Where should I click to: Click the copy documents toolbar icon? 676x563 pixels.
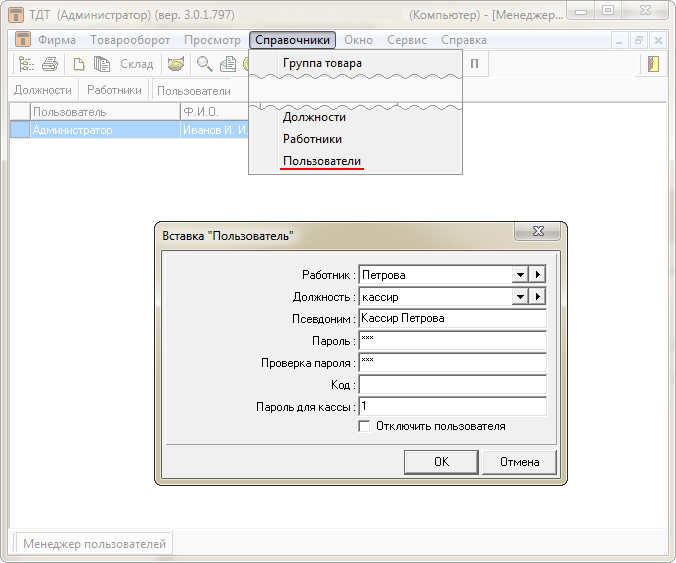[x=101, y=64]
